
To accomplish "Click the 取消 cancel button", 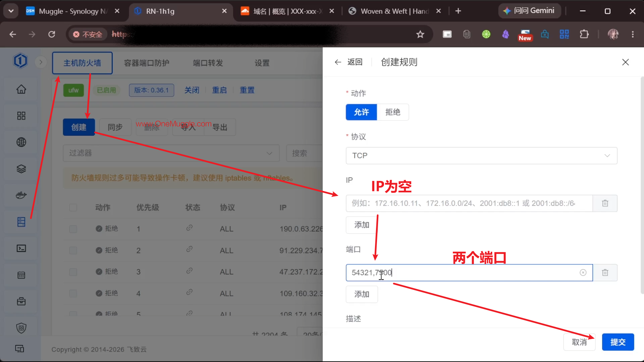I will tap(579, 342).
